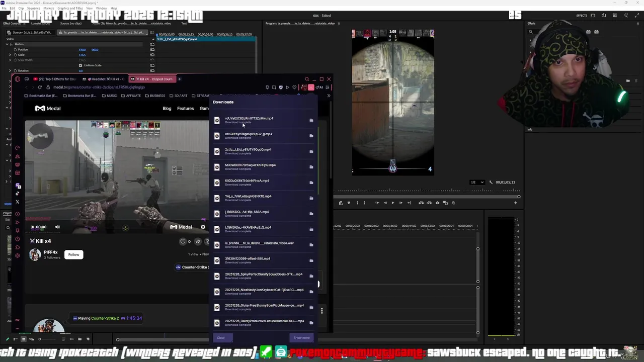Toggle the Scale animation stopwatch
This screenshot has height=362, width=644.
[15, 55]
